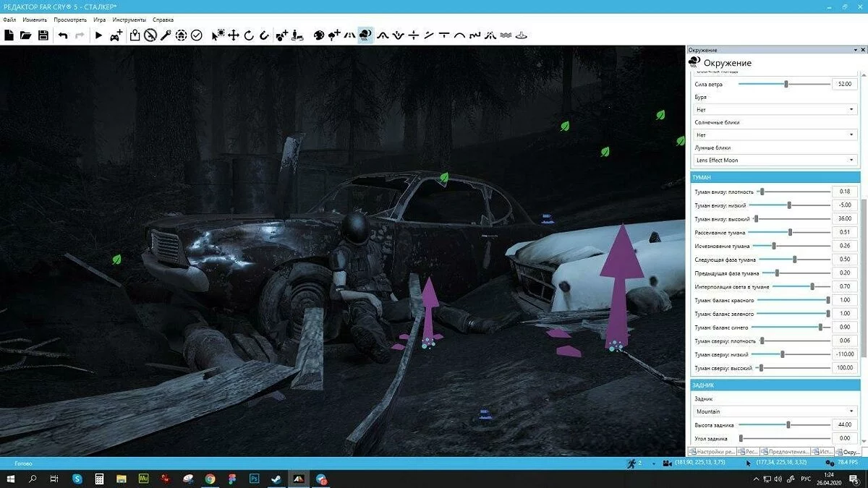This screenshot has width=868, height=488.
Task: Start playing the map with the play icon
Action: tap(98, 35)
